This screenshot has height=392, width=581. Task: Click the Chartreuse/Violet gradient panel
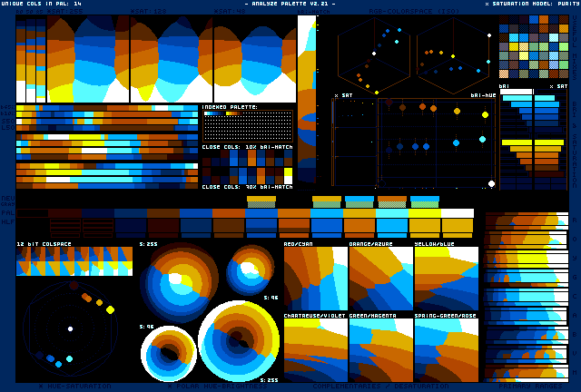(x=315, y=349)
